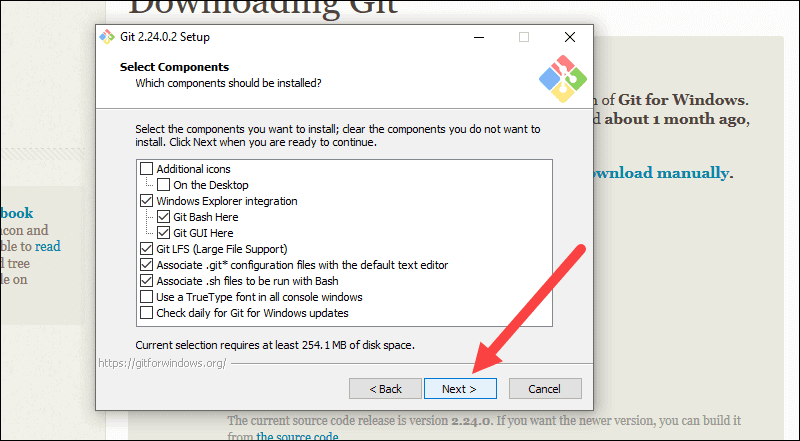
Task: Uncheck Associate .sh files with Bash
Action: coord(146,281)
